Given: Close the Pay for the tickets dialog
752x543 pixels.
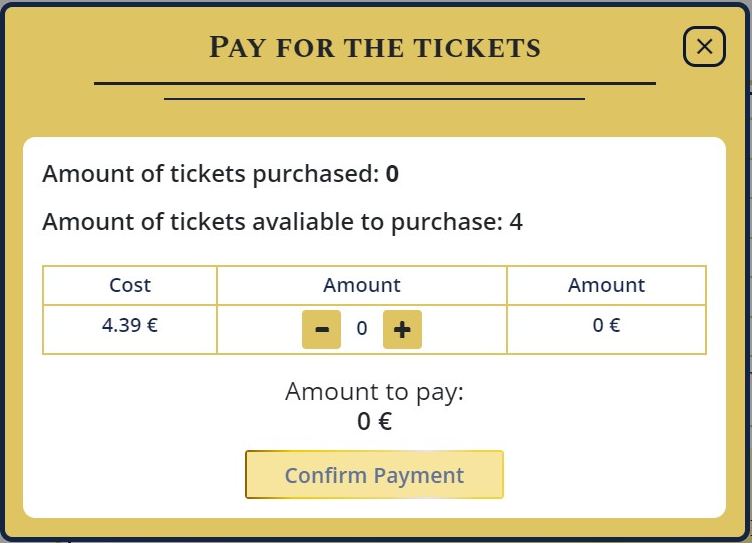Looking at the screenshot, I should point(704,46).
